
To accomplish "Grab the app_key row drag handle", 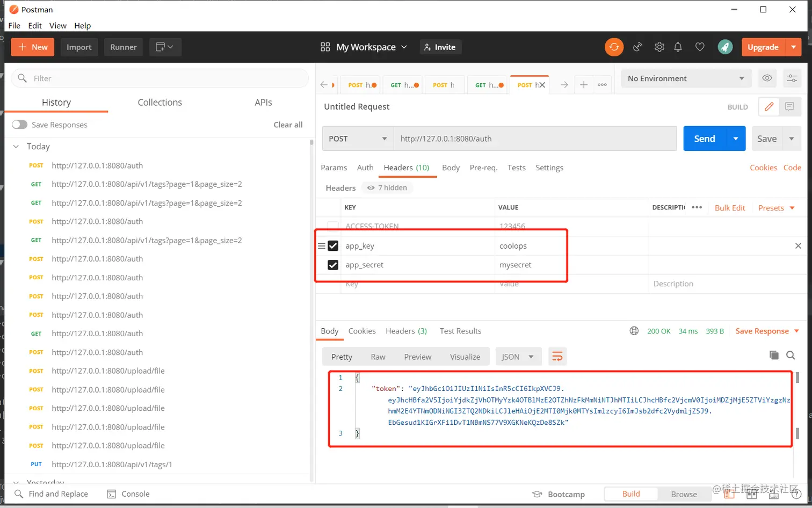I will click(x=321, y=246).
